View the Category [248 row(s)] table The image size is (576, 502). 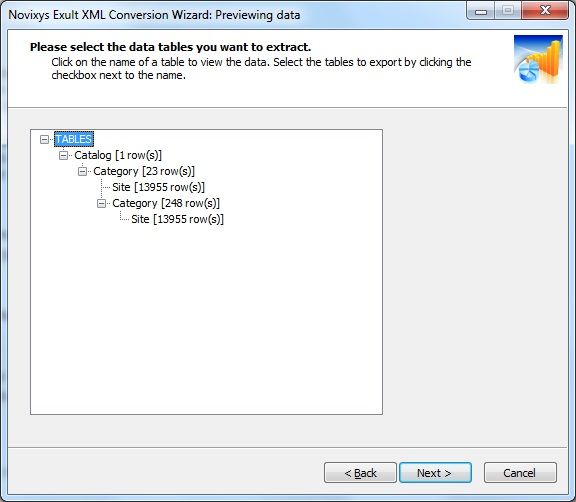tap(166, 203)
